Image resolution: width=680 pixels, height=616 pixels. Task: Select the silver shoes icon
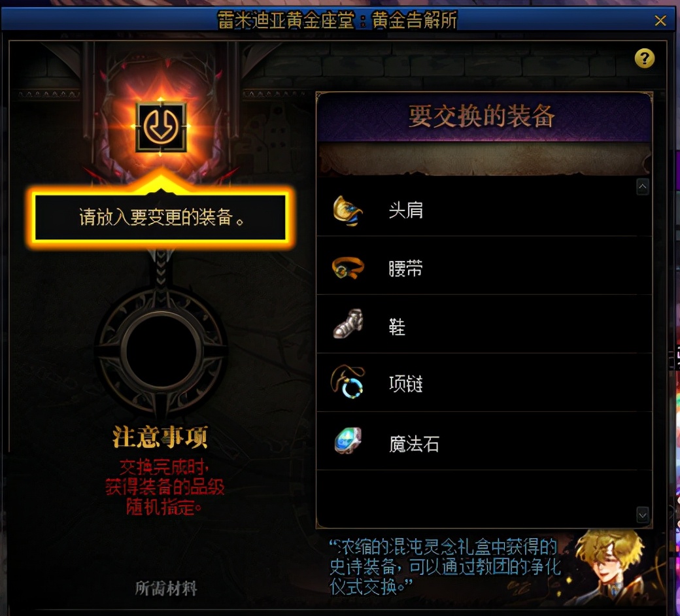point(348,324)
